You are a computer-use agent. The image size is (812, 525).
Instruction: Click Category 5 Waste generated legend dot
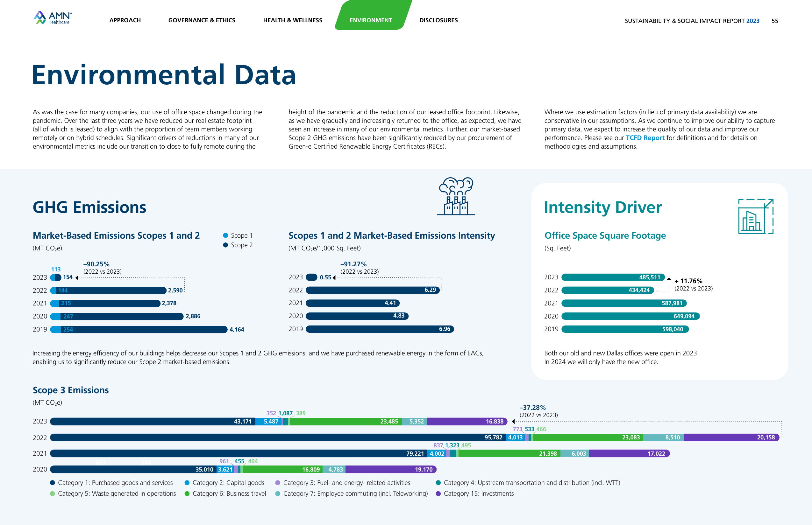coord(53,493)
